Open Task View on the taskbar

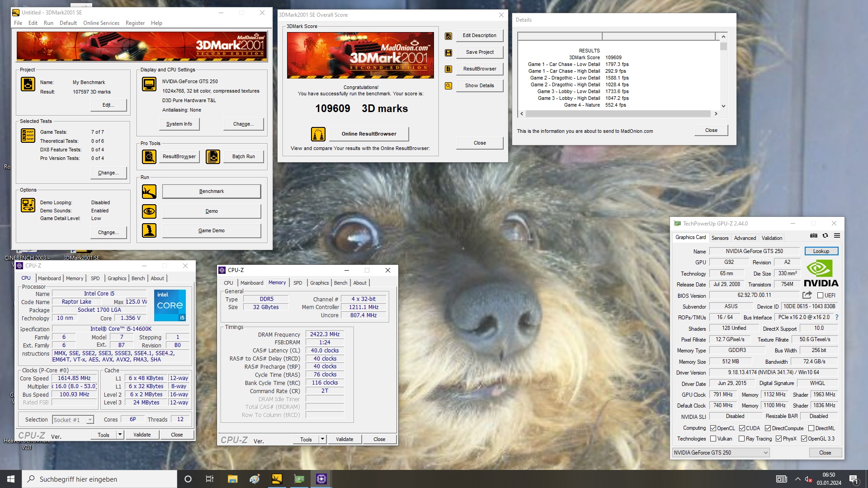coord(210,479)
